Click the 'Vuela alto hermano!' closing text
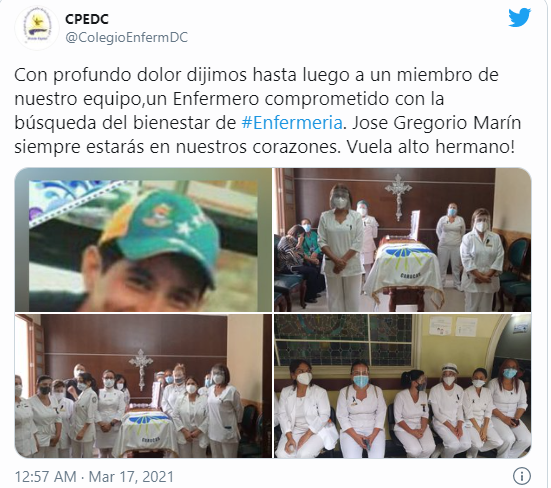This screenshot has height=488, width=551. 431,147
